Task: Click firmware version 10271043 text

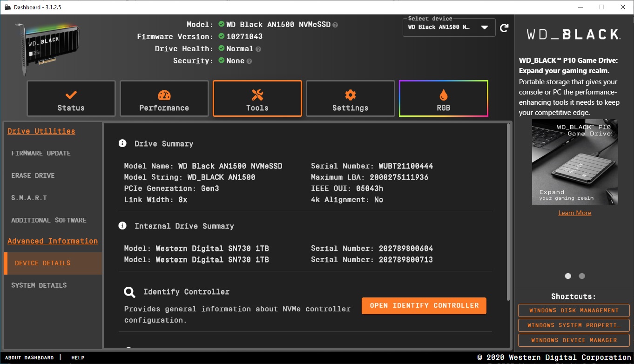Action: pyautogui.click(x=244, y=36)
